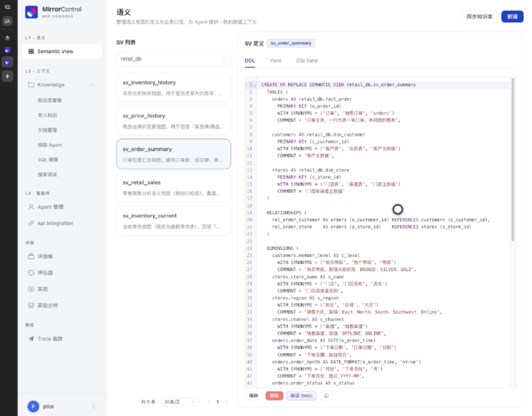Open SQL 模板 menu item

(x=48, y=160)
